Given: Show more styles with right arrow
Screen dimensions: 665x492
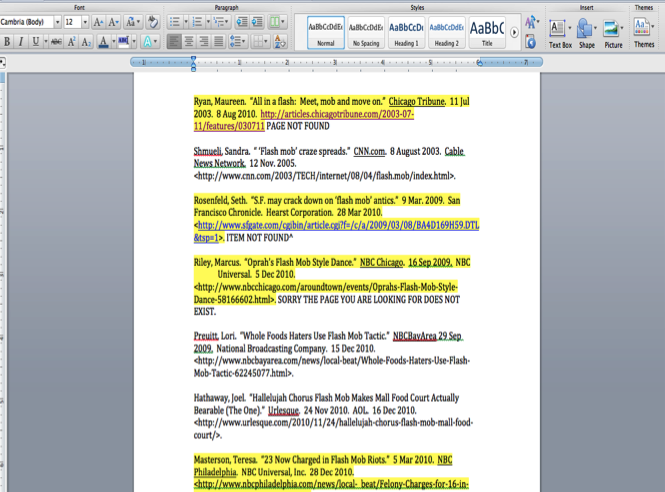Looking at the screenshot, I should (x=514, y=33).
